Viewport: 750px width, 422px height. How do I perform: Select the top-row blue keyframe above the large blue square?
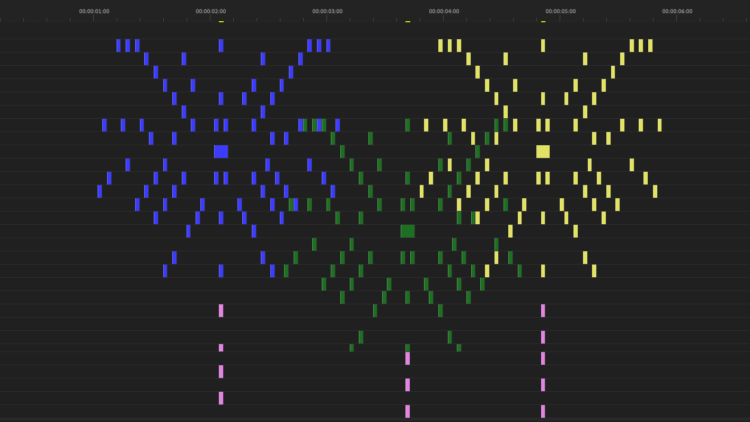coord(221,46)
